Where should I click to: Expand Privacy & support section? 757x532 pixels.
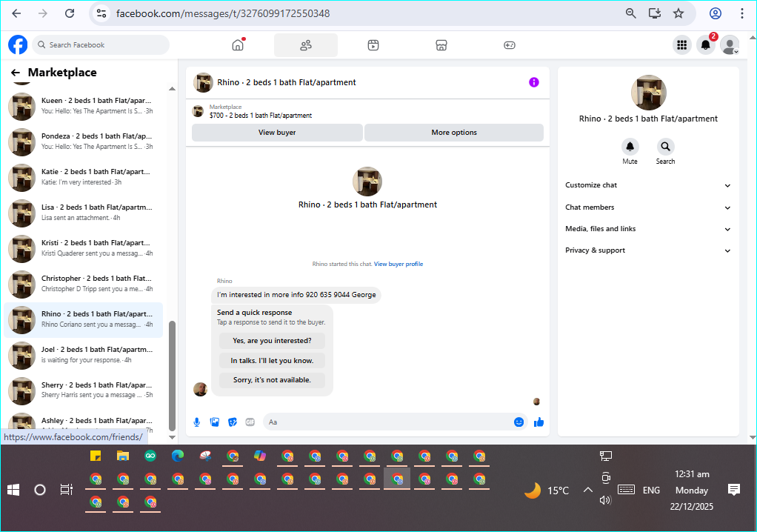(647, 250)
